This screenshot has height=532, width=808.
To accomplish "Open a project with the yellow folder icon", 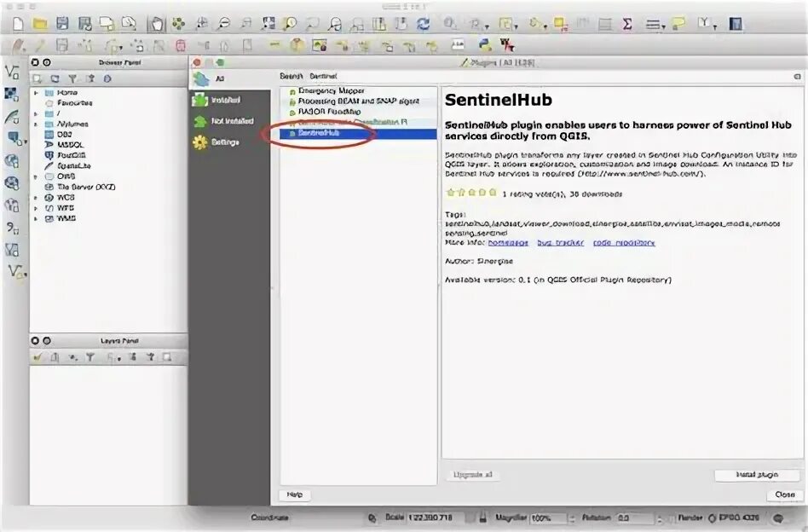I will tap(40, 24).
